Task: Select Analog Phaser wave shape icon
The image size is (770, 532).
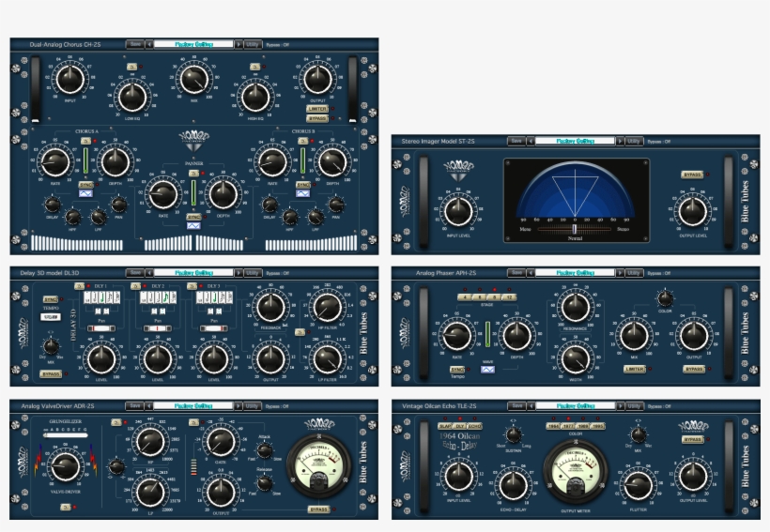Action: pos(487,369)
